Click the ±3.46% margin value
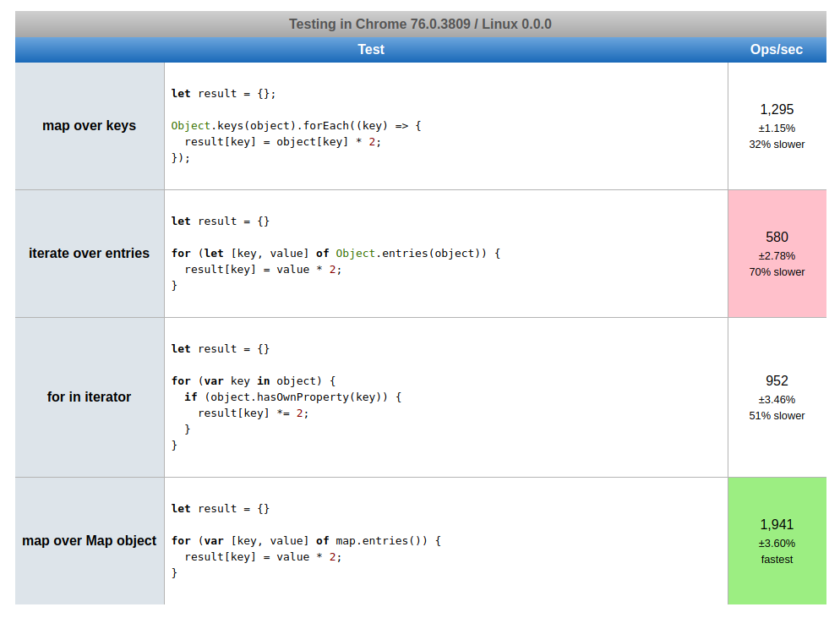 [777, 399]
